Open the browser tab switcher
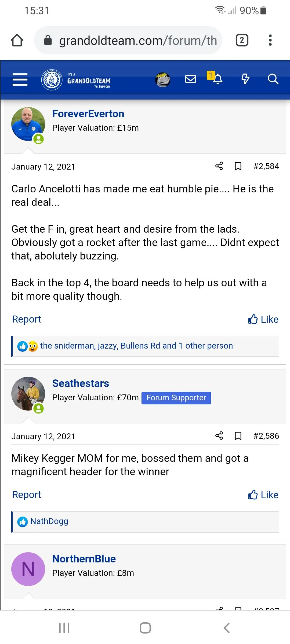The width and height of the screenshot is (290, 644). coord(242,40)
